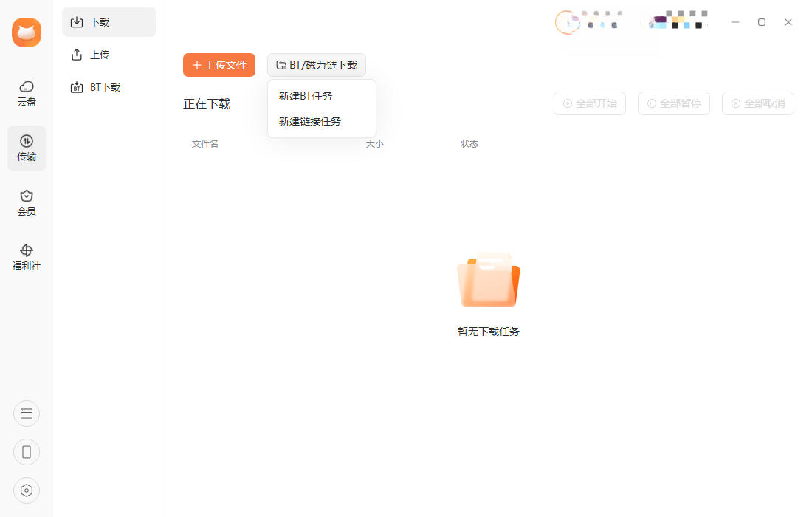Click the orange cat app logo
The height and width of the screenshot is (517, 812).
coord(27,32)
